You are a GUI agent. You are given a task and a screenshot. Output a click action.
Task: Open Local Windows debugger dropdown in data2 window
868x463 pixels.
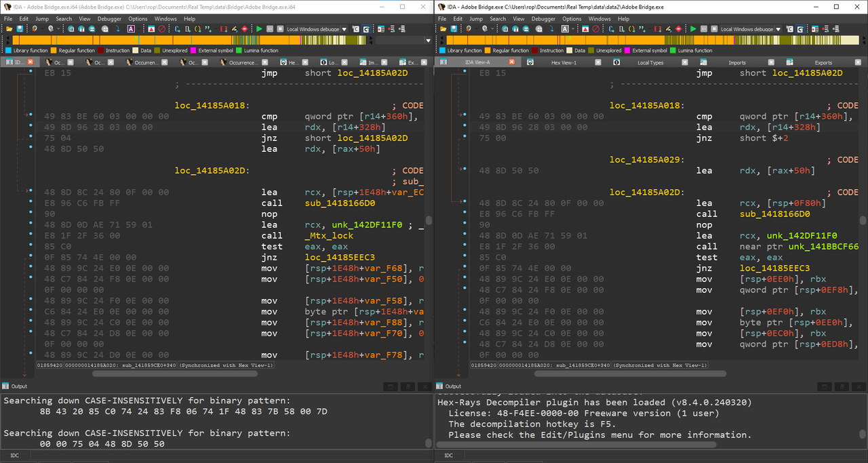tap(778, 29)
